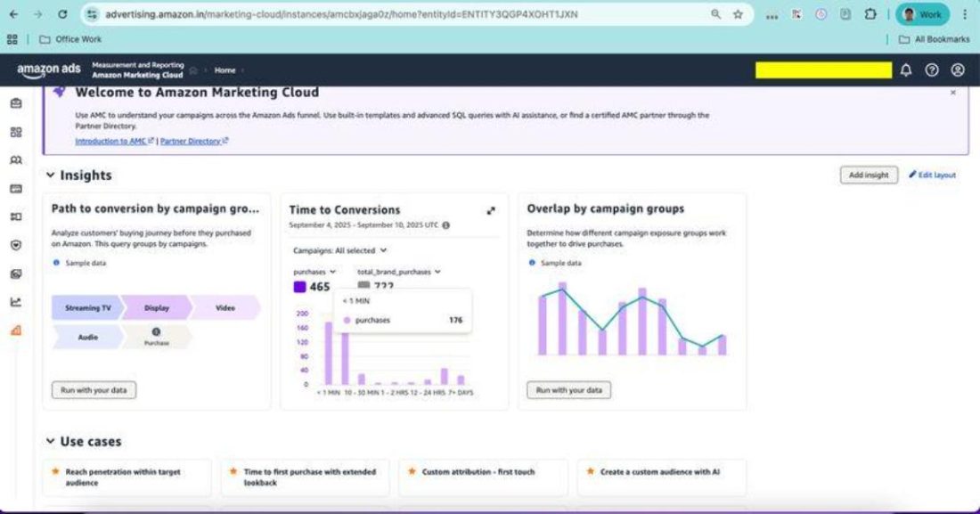Open the All Bookmarks folder
The image size is (980, 514).
pos(934,39)
